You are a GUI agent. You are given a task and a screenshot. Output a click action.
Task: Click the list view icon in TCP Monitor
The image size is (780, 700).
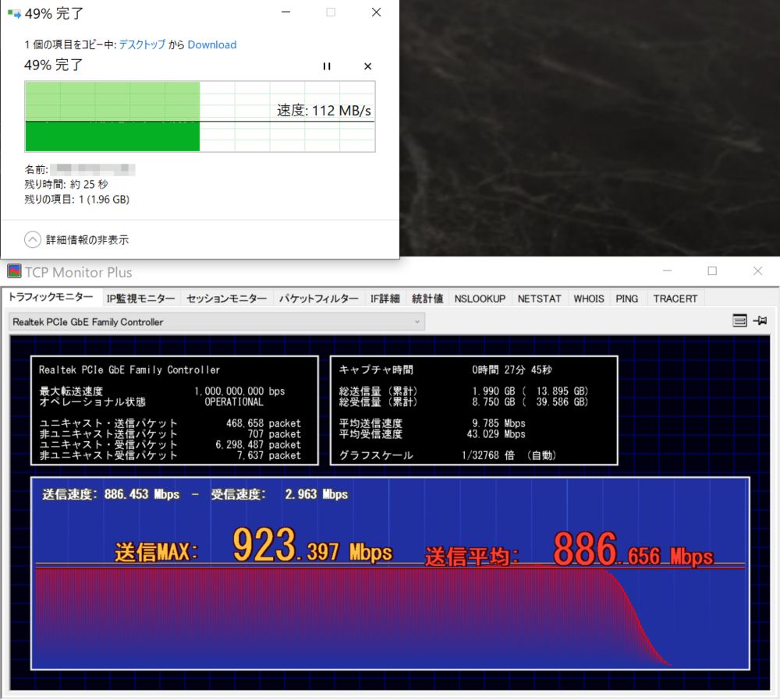(x=739, y=320)
